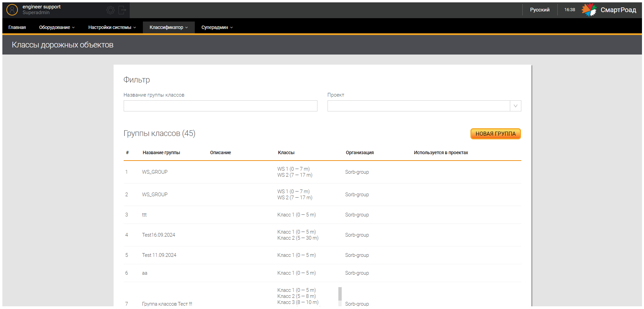Expand the Настройки системы menu
This screenshot has height=309, width=644.
coord(112,27)
